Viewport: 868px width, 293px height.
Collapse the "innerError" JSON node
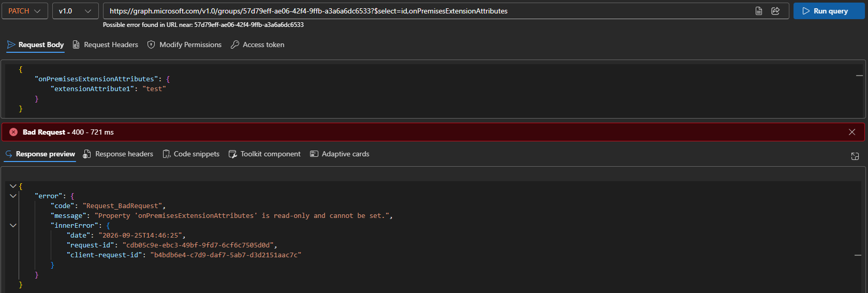[13, 225]
